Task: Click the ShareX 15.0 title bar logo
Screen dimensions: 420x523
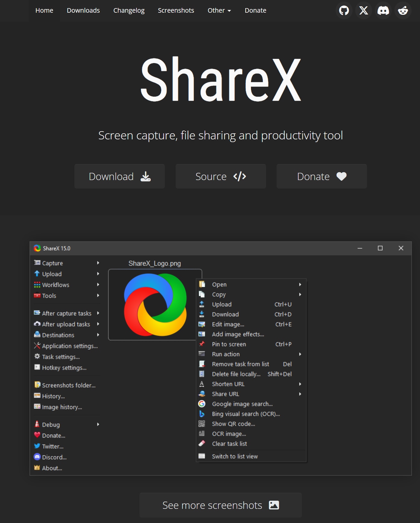Action: (x=37, y=248)
